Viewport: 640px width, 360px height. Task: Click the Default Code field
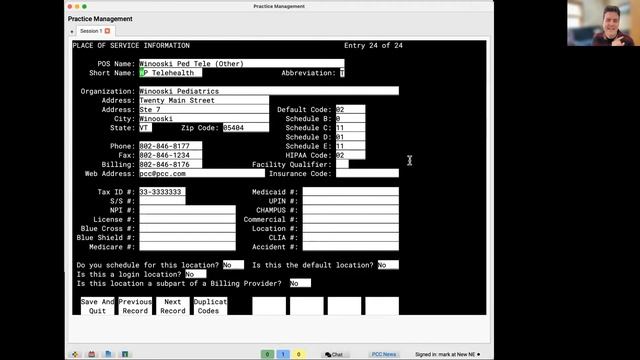coord(351,109)
